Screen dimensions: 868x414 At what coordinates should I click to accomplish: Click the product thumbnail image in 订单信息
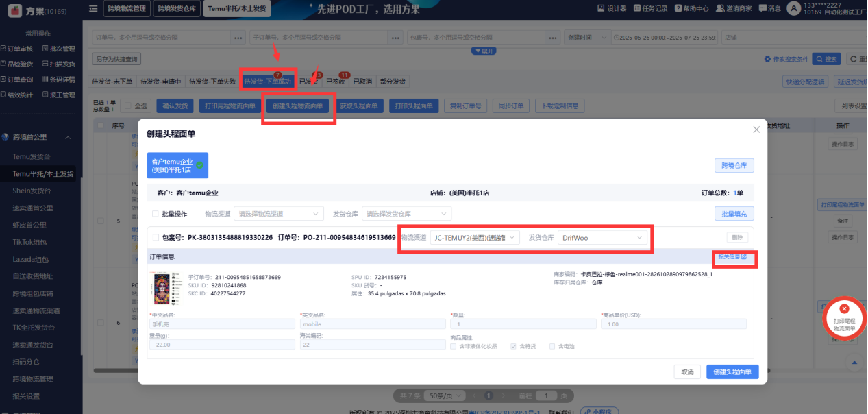pos(165,289)
